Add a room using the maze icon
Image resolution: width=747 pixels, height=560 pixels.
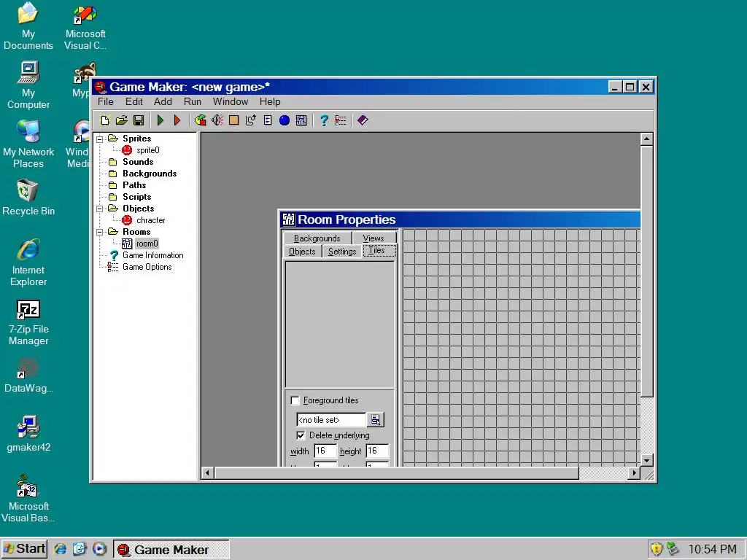pyautogui.click(x=301, y=120)
